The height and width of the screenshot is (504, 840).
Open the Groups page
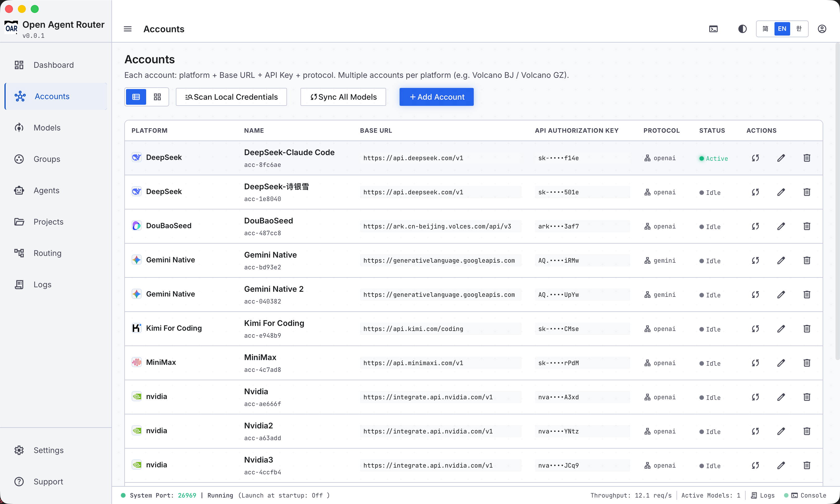pos(56,159)
